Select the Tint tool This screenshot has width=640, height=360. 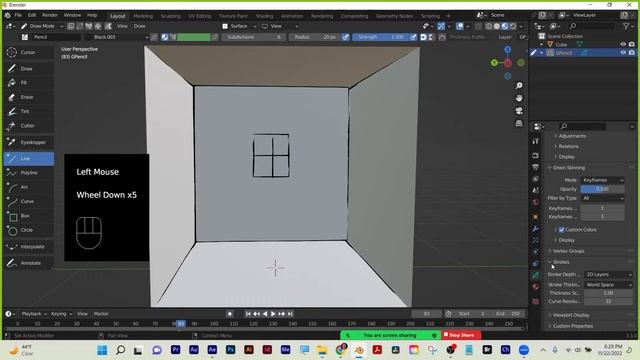29,111
